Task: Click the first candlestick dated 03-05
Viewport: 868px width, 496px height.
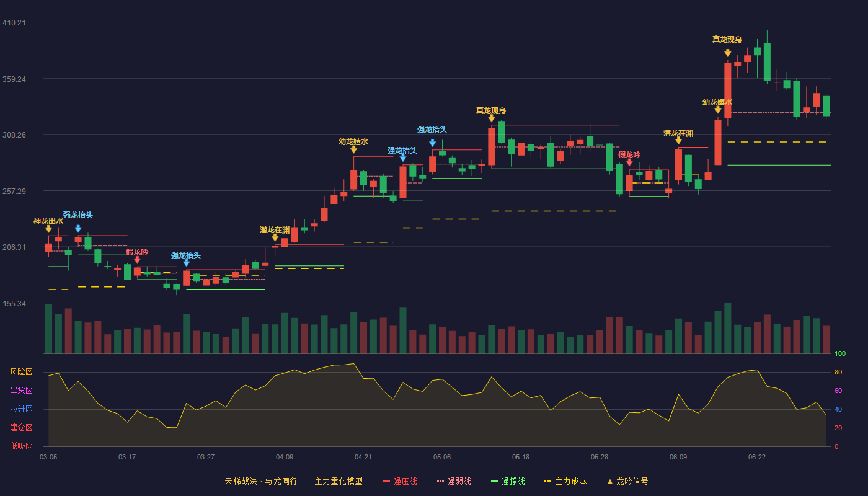Action: (x=48, y=247)
